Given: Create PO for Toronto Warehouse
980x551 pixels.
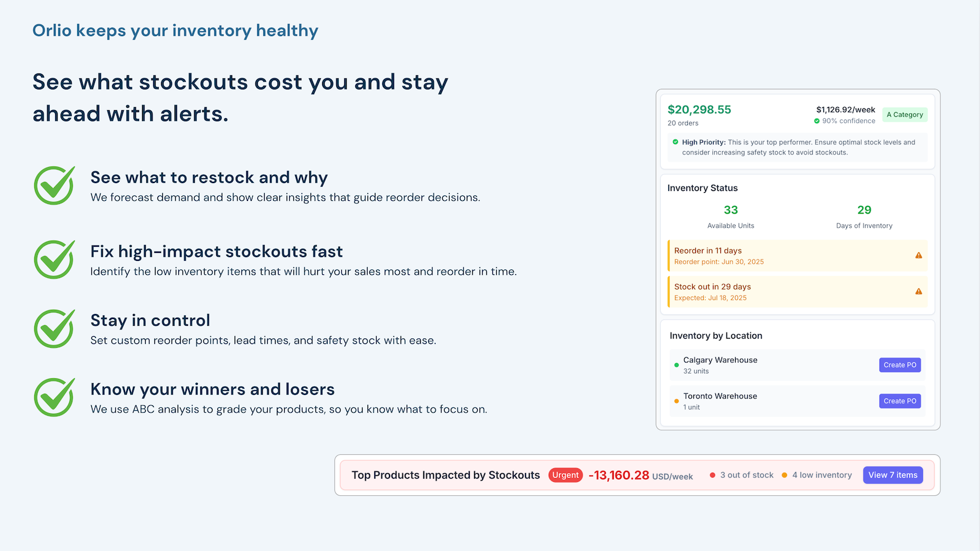Looking at the screenshot, I should 900,401.
